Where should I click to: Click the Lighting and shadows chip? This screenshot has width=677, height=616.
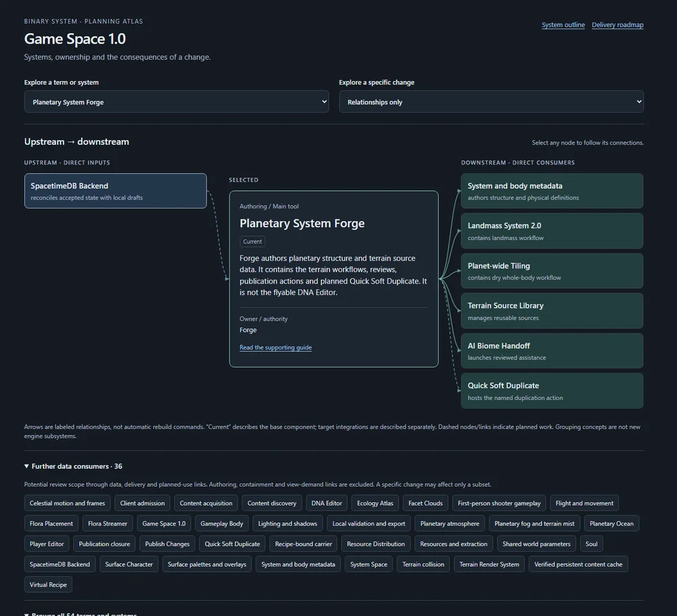288,524
